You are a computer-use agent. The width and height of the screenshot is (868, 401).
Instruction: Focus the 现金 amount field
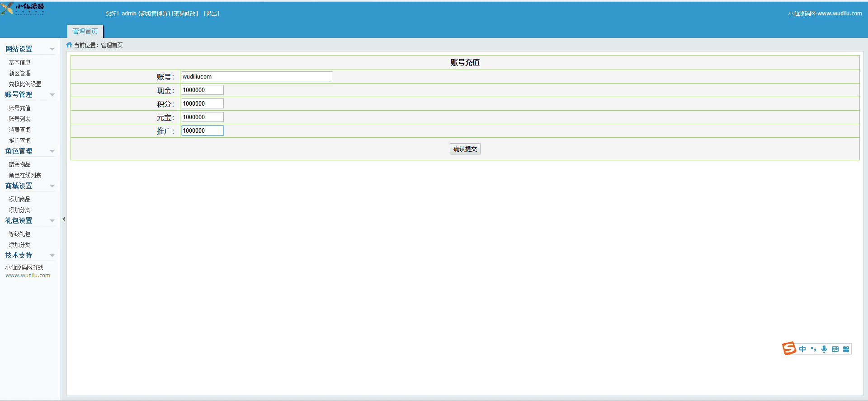click(203, 90)
